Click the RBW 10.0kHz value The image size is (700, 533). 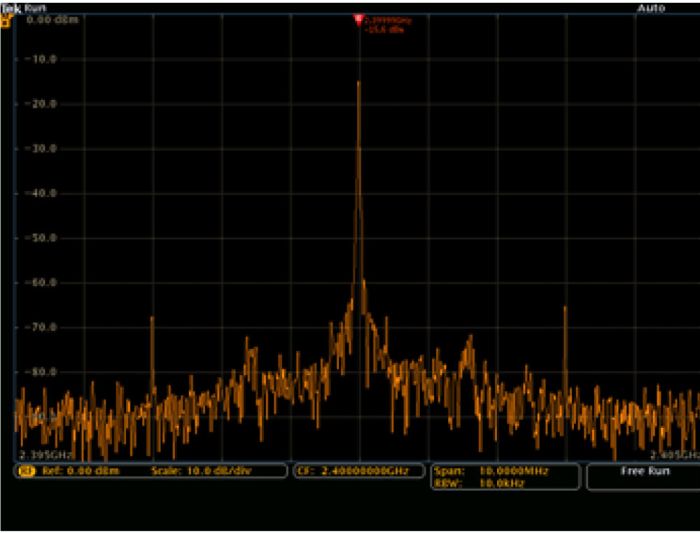[x=502, y=483]
